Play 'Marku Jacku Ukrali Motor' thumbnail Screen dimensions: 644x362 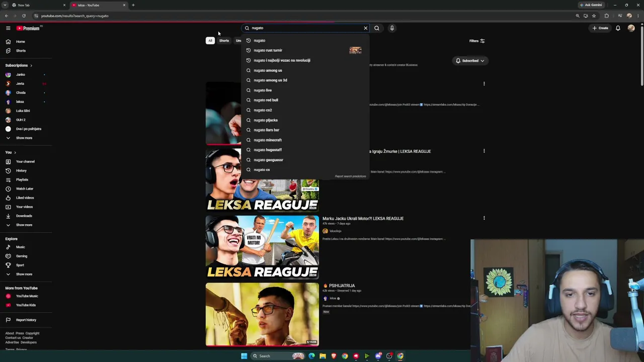pos(262,247)
